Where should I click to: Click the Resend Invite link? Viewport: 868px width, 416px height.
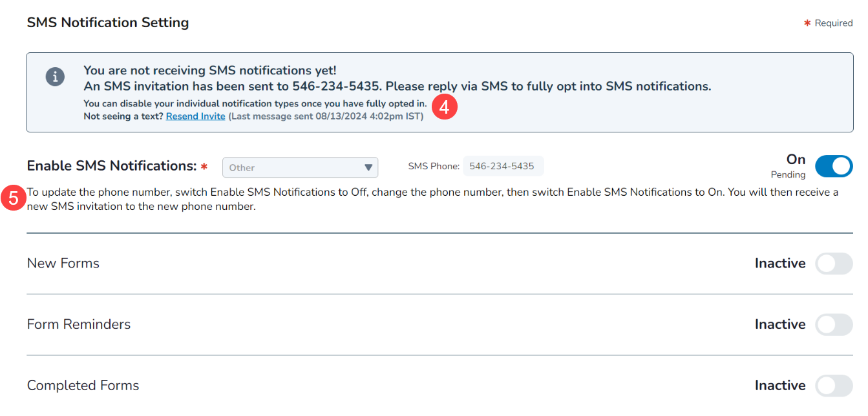tap(196, 116)
